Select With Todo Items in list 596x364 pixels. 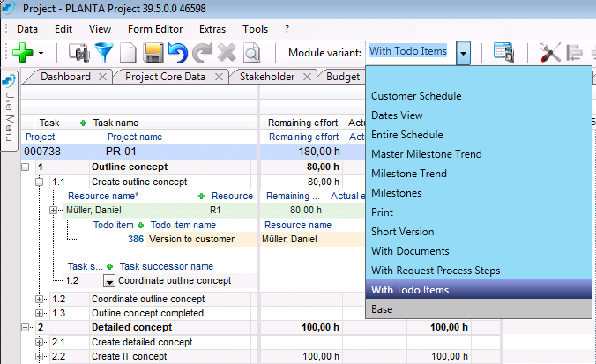pos(479,290)
